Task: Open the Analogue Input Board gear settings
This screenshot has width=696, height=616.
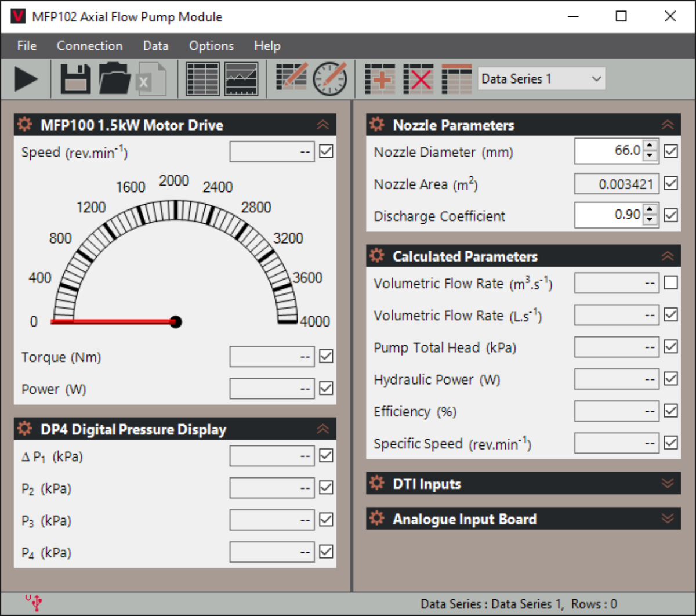Action: tap(377, 519)
